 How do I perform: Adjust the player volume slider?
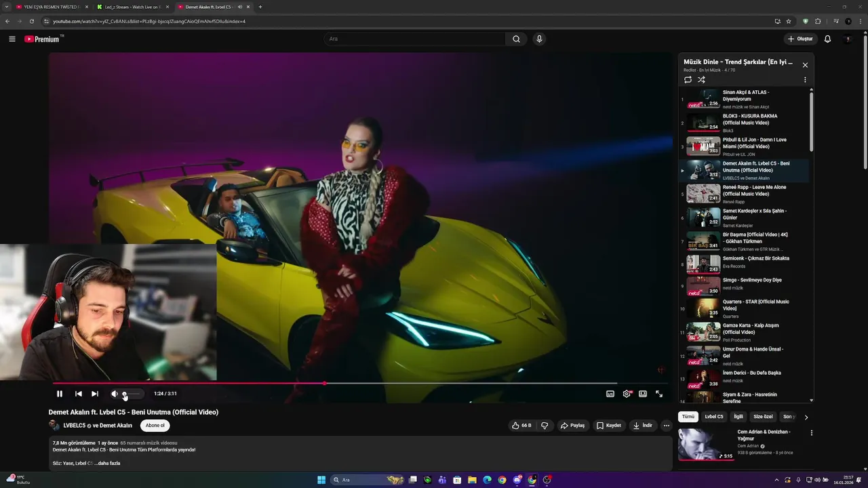(x=133, y=394)
